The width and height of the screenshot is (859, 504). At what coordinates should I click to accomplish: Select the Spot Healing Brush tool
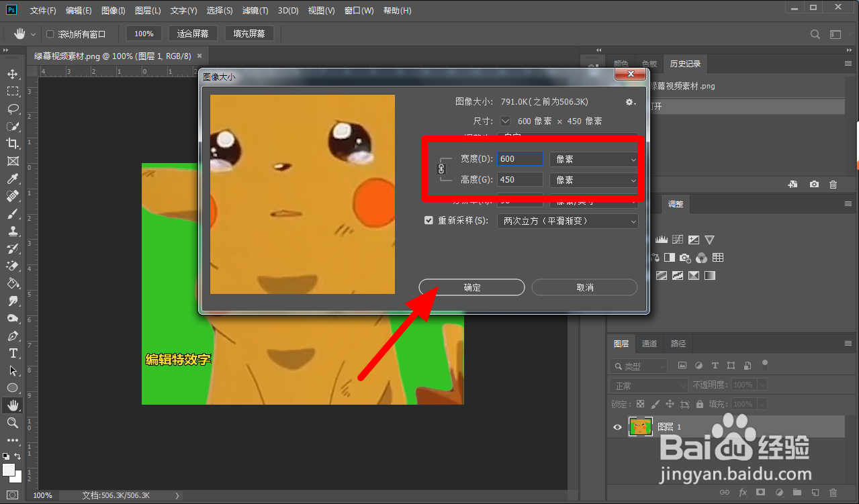point(13,196)
